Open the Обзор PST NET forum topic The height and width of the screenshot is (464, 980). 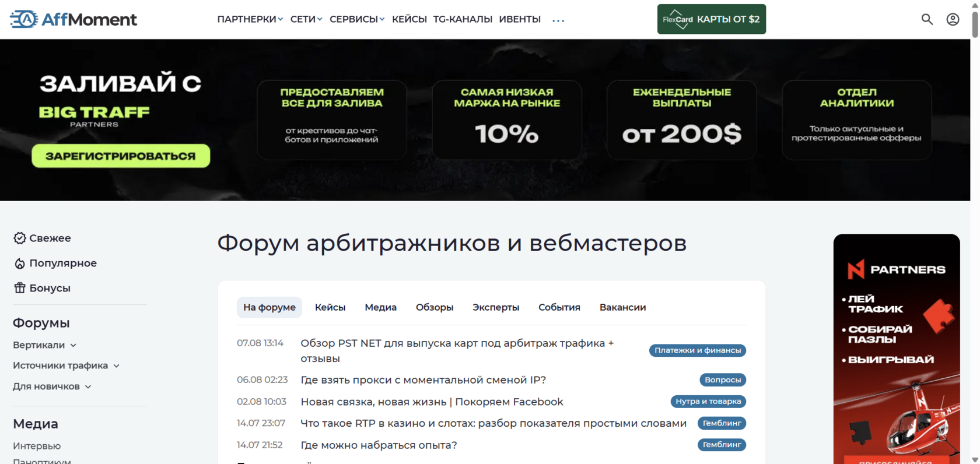tap(457, 351)
